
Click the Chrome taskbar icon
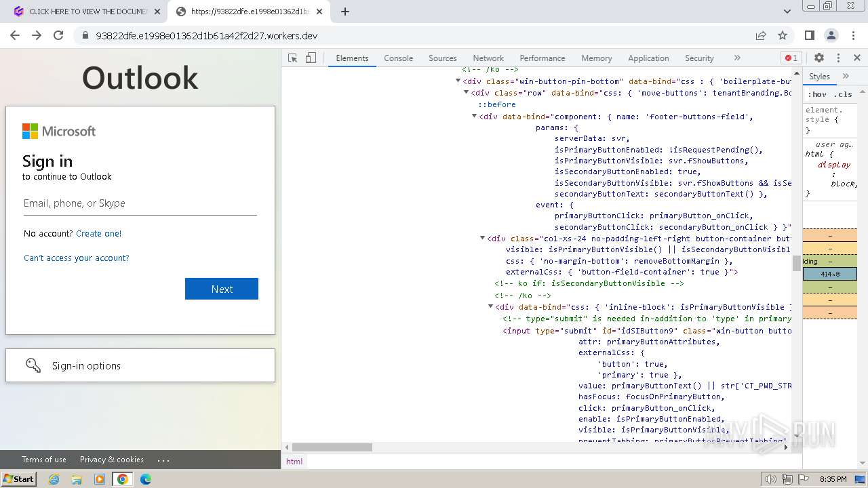point(123,479)
